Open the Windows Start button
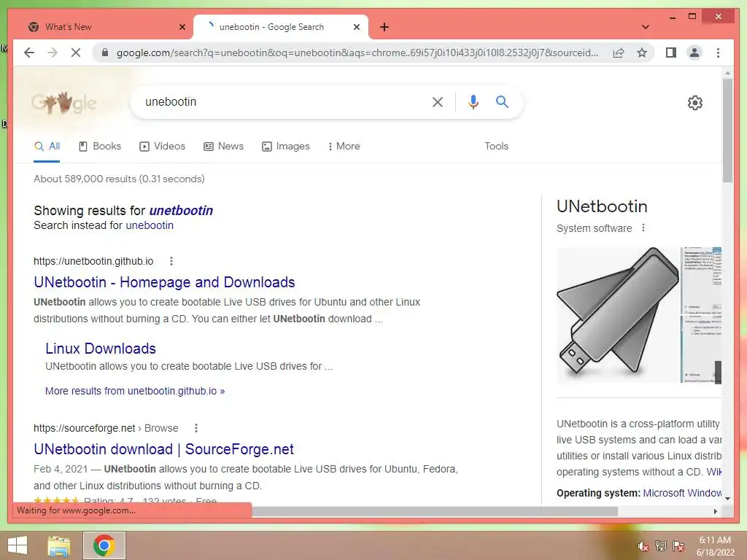 tap(18, 545)
